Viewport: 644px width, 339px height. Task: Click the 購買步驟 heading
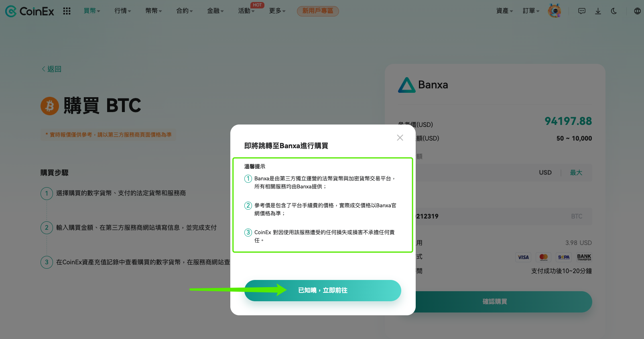[55, 173]
